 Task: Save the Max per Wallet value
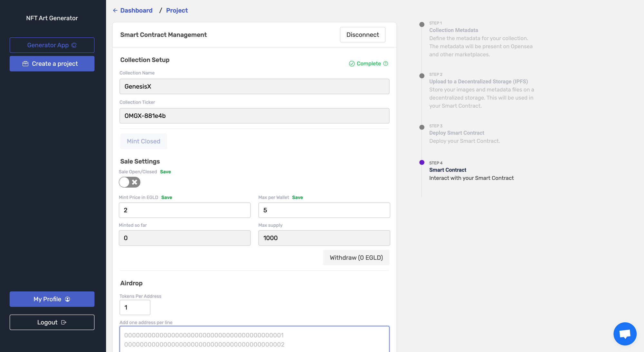click(x=298, y=197)
